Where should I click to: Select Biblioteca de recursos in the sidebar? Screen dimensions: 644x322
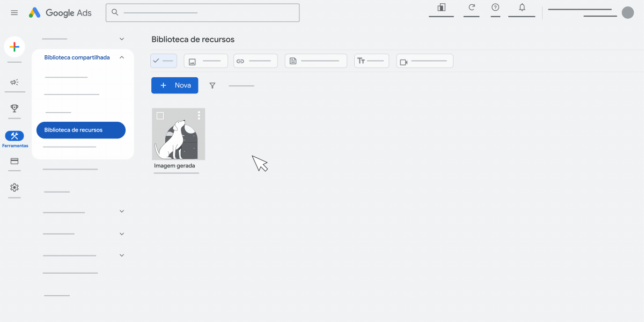click(x=80, y=130)
